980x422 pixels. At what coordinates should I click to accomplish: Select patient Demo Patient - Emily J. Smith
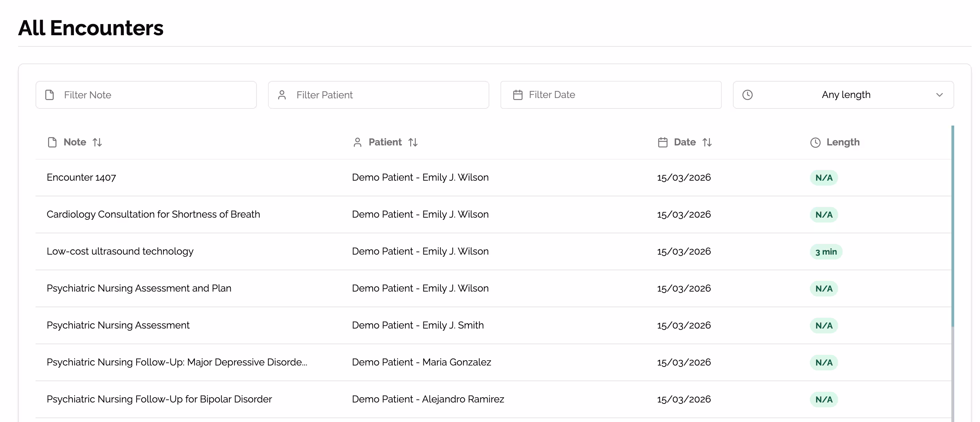pyautogui.click(x=418, y=325)
